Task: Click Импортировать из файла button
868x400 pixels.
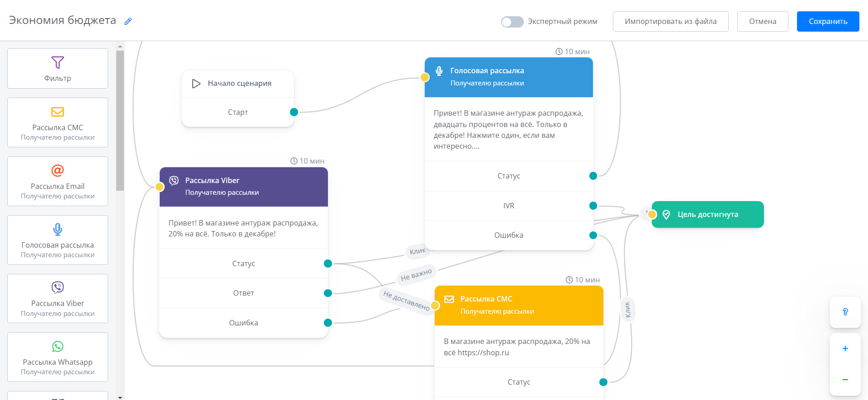Action: 670,21
